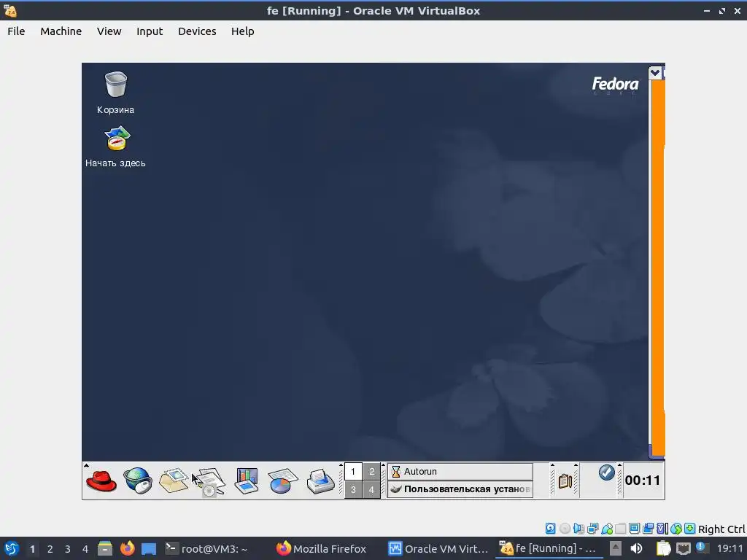Click the orange window edge in guest
This screenshot has width=747, height=560.
pyautogui.click(x=658, y=267)
